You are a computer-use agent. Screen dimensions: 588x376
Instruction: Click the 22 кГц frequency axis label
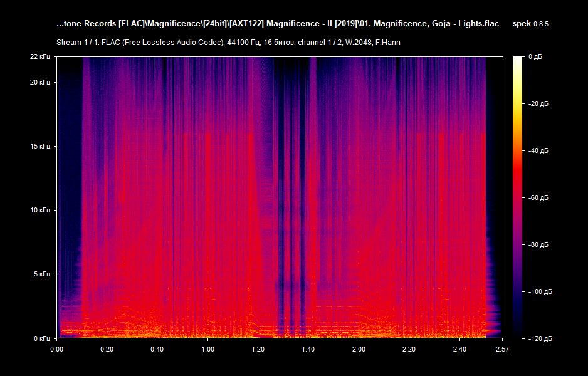tap(39, 56)
